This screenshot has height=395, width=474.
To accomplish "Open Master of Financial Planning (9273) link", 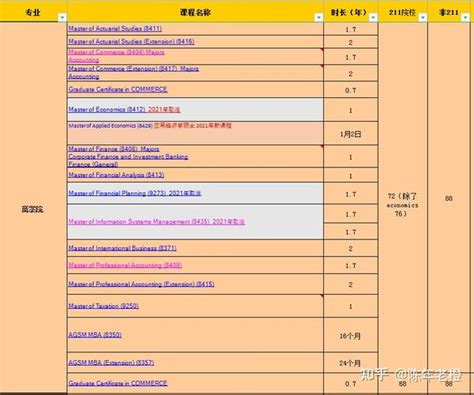I will (x=135, y=193).
